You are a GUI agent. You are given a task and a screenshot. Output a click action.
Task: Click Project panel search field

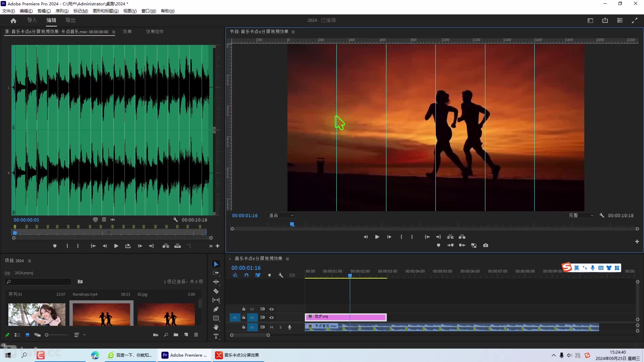[38, 282]
